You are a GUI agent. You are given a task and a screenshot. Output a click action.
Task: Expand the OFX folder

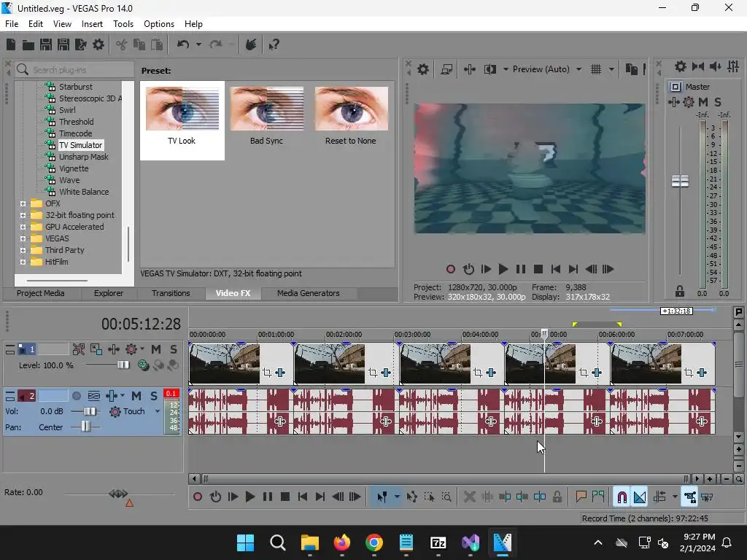[x=23, y=204]
